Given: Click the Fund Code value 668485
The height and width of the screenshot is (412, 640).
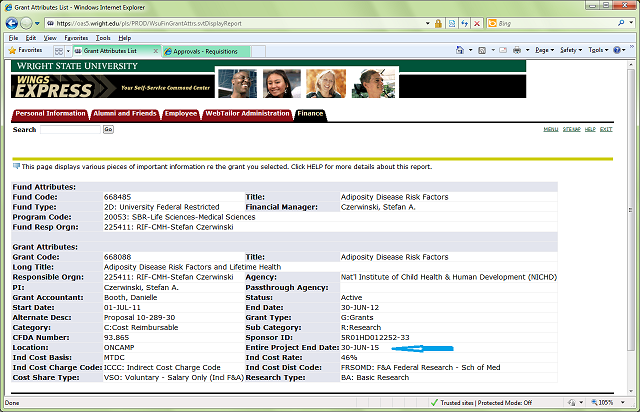Looking at the screenshot, I should 118,197.
